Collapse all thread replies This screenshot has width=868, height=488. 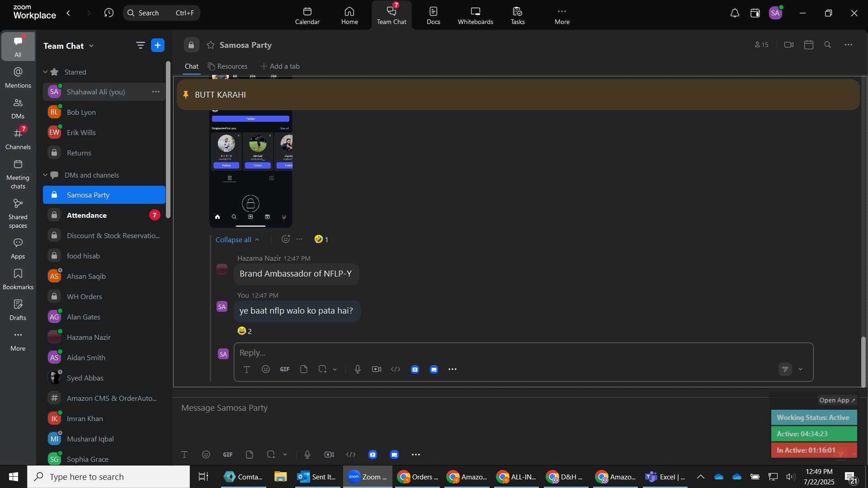[x=237, y=239]
